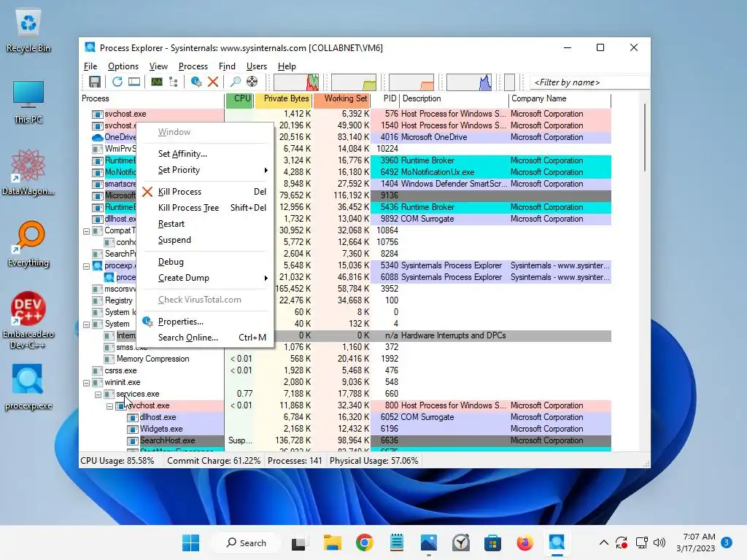Click the red Kill Process toolbar icon
The height and width of the screenshot is (560, 747).
tap(213, 82)
